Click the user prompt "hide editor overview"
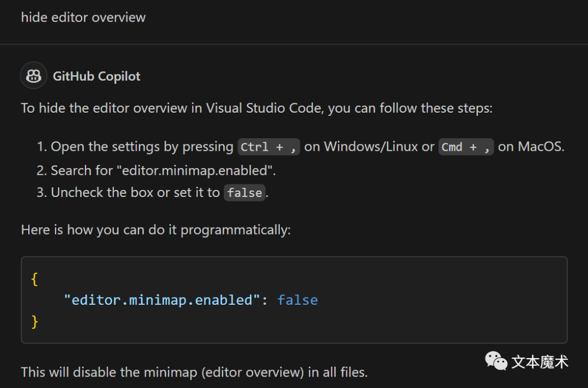The width and height of the screenshot is (588, 388). (83, 17)
